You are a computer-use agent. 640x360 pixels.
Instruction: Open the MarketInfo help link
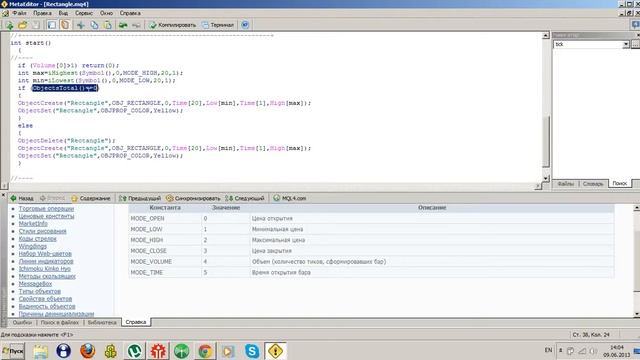(33, 224)
